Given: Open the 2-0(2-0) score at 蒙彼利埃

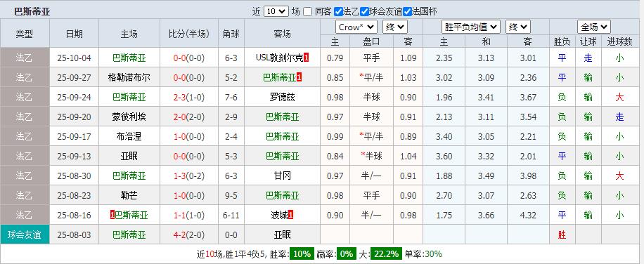Looking at the screenshot, I should click(x=189, y=117).
